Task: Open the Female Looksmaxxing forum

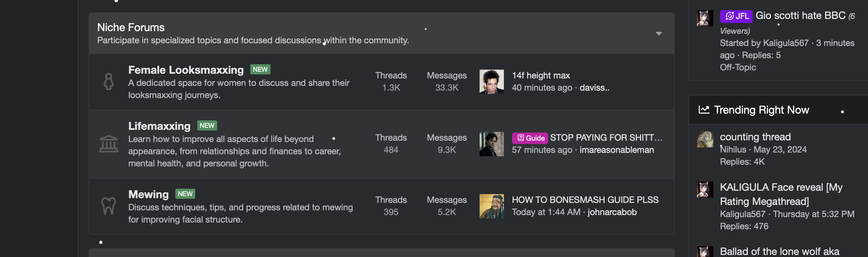Action: pos(186,70)
